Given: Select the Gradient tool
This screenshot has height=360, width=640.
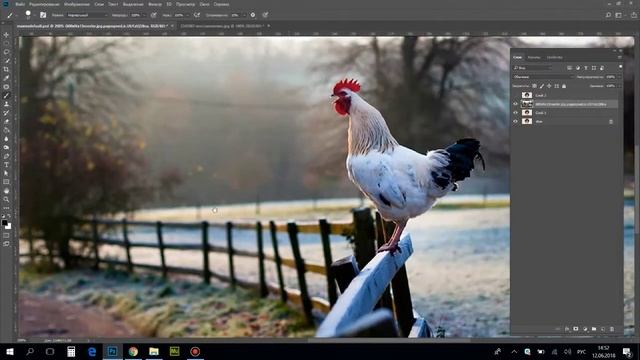Looking at the screenshot, I should tap(6, 130).
